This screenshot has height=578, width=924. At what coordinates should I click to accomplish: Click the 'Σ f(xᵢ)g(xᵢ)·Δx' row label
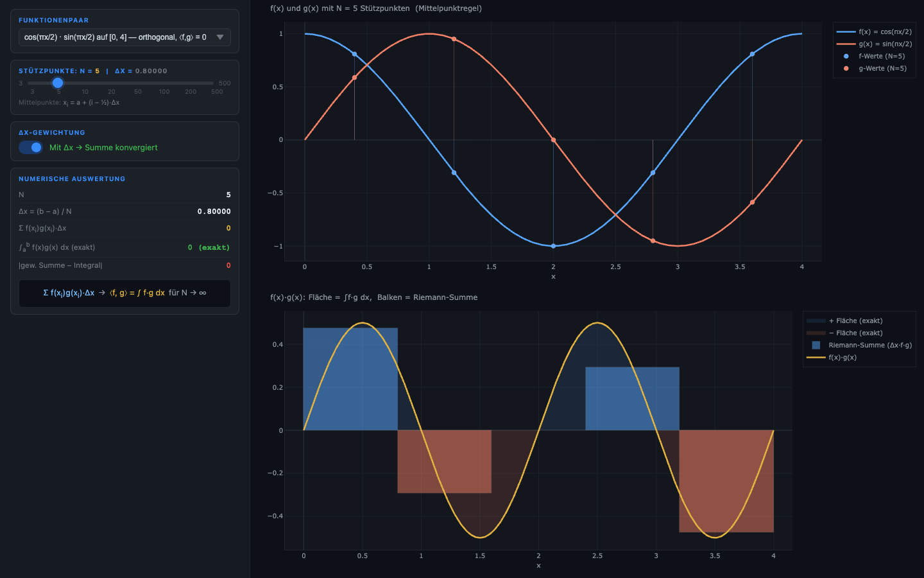[42, 229]
